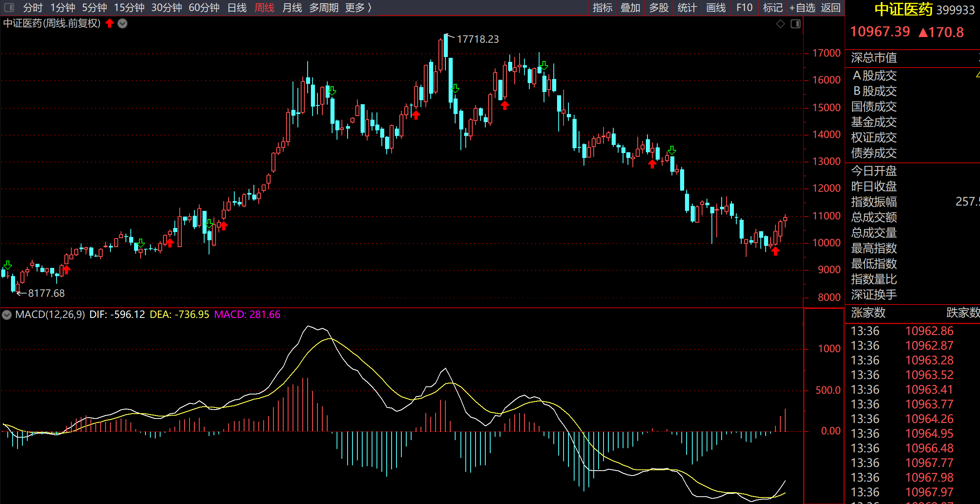This screenshot has height=504, width=980.
Task: Click the tick row showing 10967.98
Action: tap(912, 478)
